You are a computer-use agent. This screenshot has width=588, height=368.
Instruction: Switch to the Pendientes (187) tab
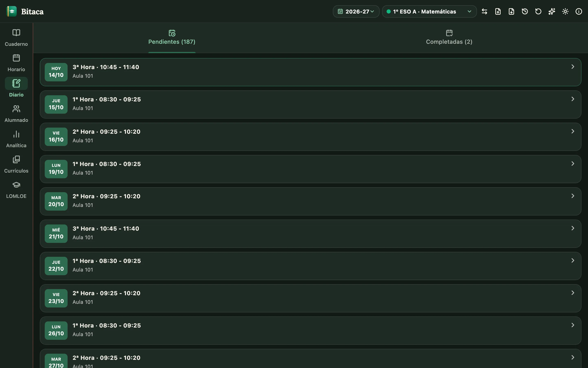pos(172,38)
